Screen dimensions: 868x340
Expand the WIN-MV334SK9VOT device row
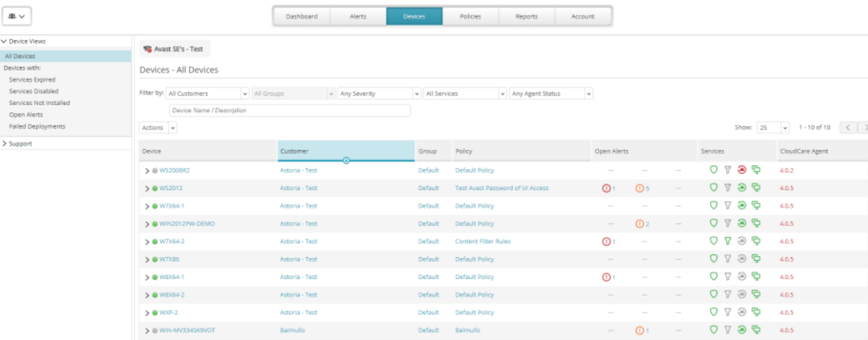tap(147, 330)
